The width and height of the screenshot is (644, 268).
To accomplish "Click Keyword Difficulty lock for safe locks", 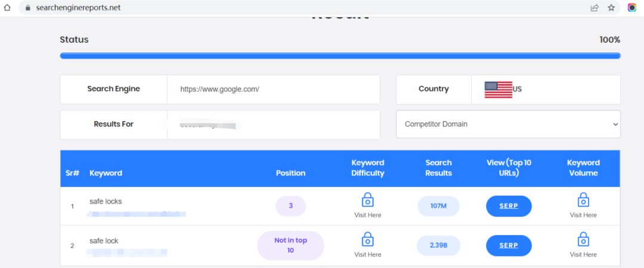I will point(367,200).
